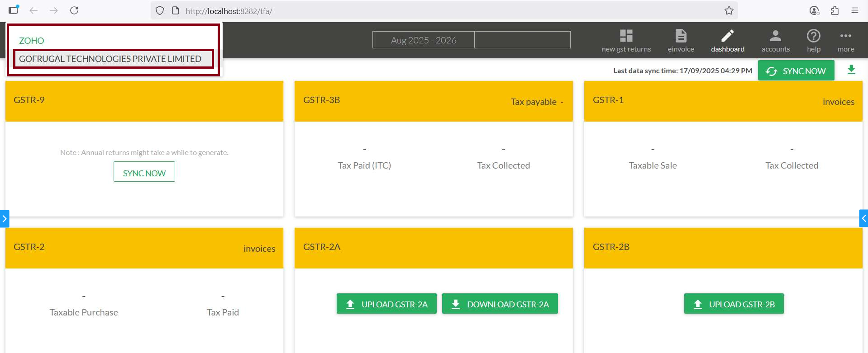
Task: Open the einvoice document icon
Action: point(681,36)
